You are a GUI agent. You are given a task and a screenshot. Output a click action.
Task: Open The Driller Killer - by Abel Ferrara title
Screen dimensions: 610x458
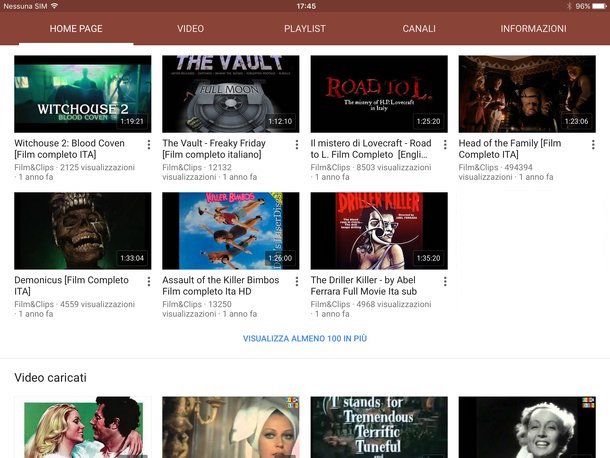(363, 286)
